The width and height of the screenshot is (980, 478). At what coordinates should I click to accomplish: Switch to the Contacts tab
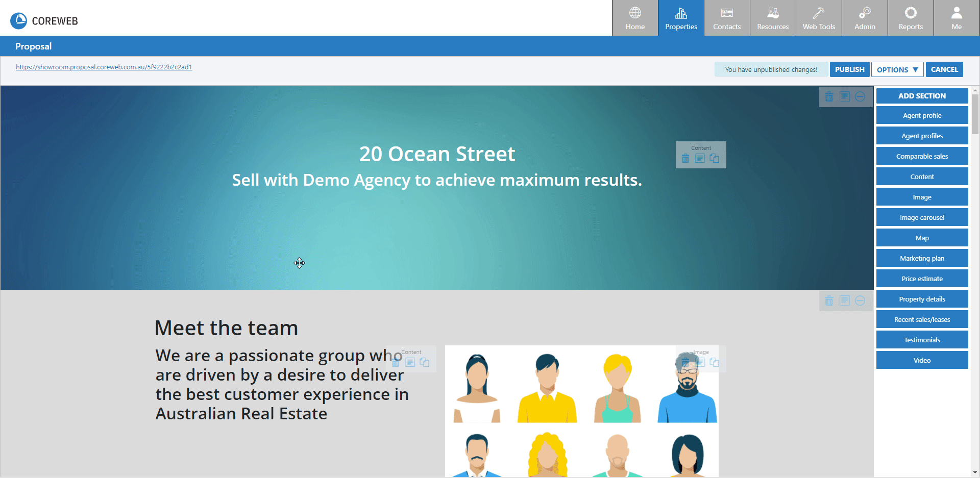(727, 18)
